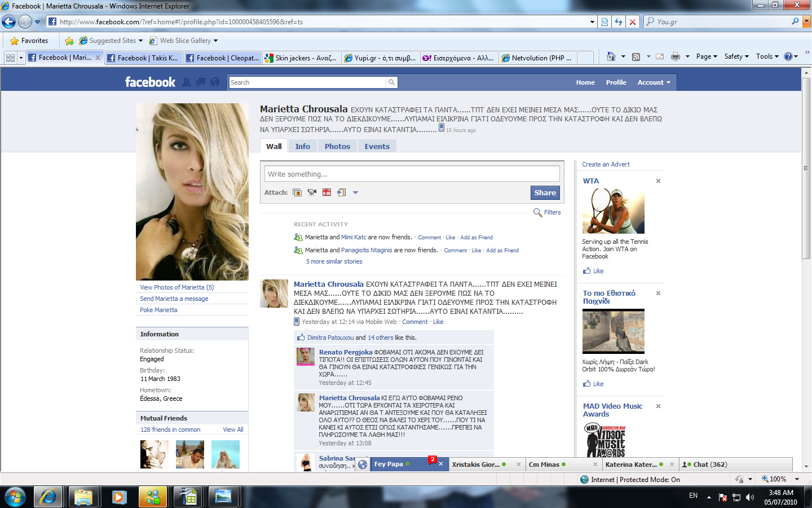Switch to Facebook | Takis K... tab
Viewport: 812px width, 508px height.
tap(143, 58)
